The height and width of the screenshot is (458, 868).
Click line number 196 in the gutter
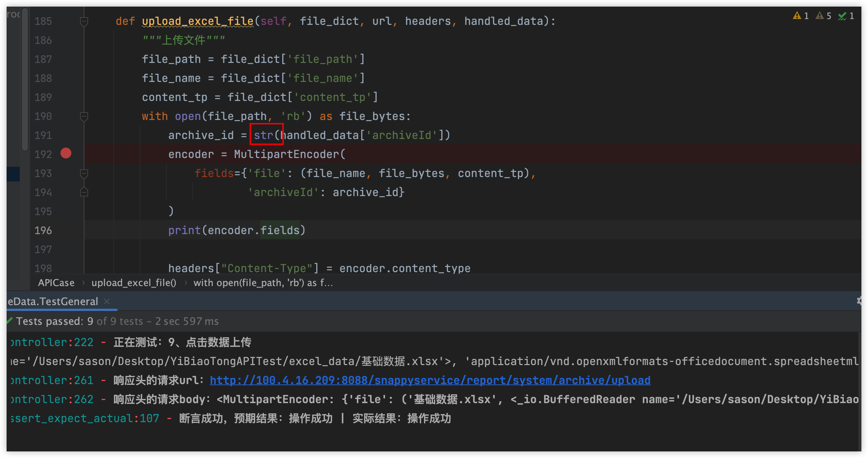(x=43, y=230)
